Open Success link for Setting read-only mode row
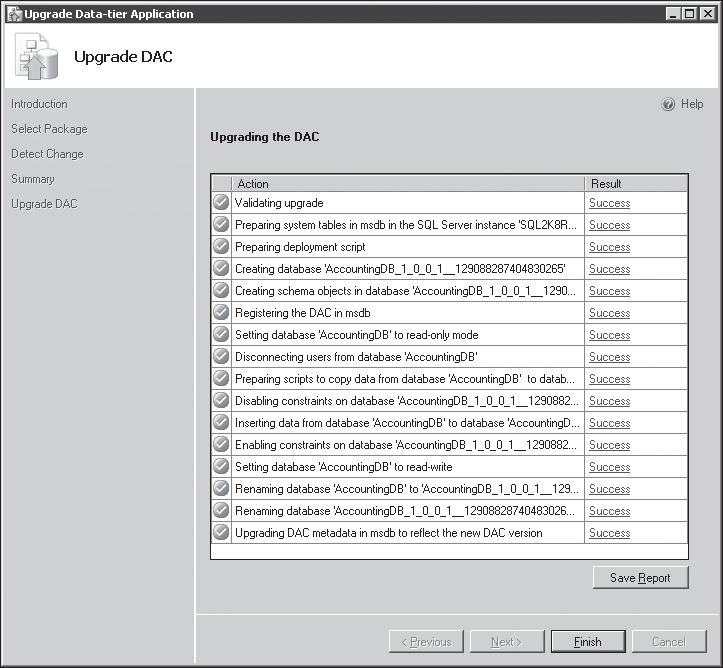The width and height of the screenshot is (723, 668). click(x=610, y=335)
